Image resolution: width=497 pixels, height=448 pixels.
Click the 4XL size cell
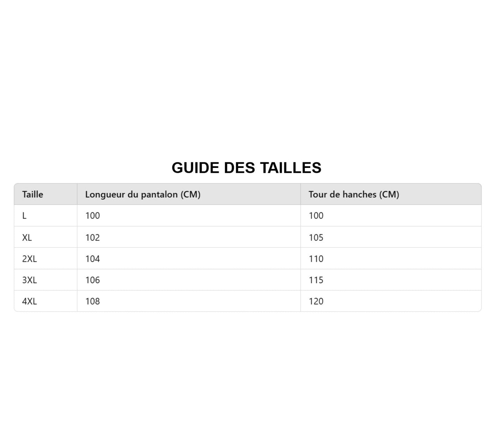(30, 301)
